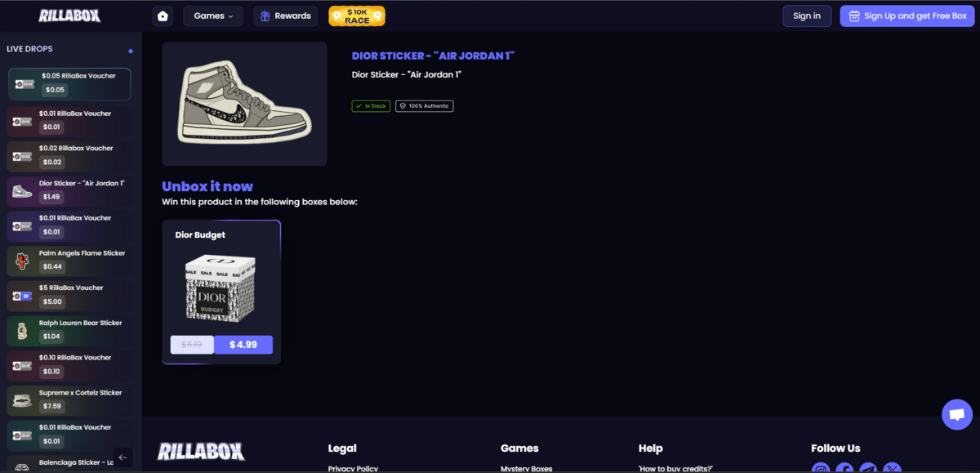Click the Palm Angels Flame Sticker icon
The height and width of the screenshot is (473, 980).
point(23,261)
